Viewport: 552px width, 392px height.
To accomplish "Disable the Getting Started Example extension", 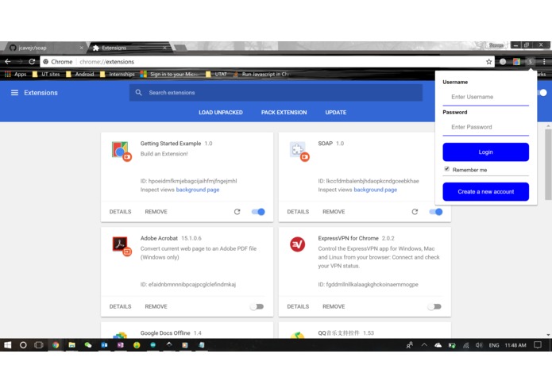I will pyautogui.click(x=258, y=212).
